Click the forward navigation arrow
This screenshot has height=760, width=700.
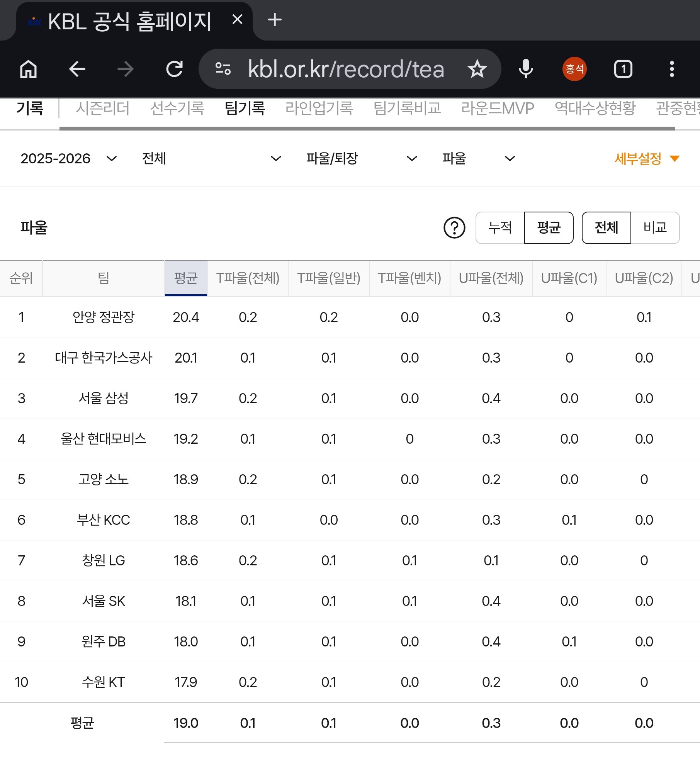click(125, 70)
